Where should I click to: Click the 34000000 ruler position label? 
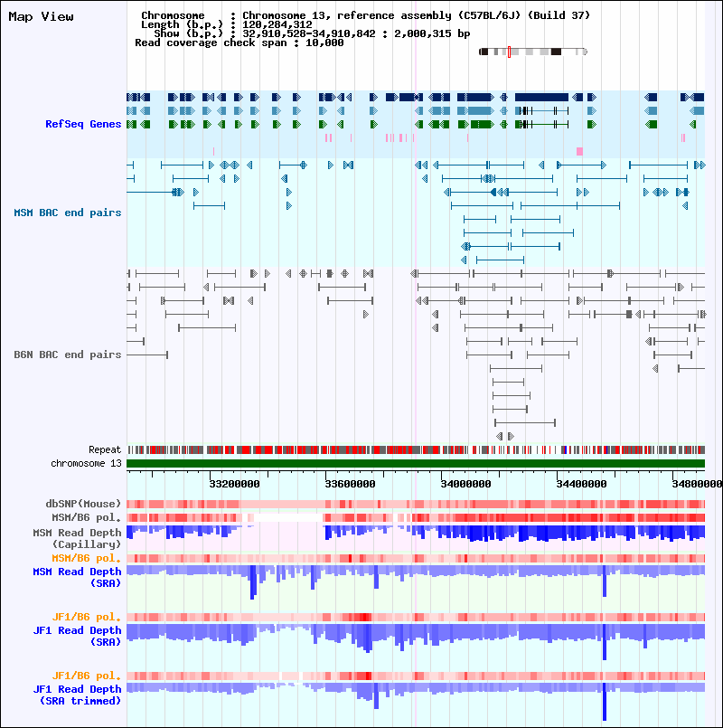[465, 484]
